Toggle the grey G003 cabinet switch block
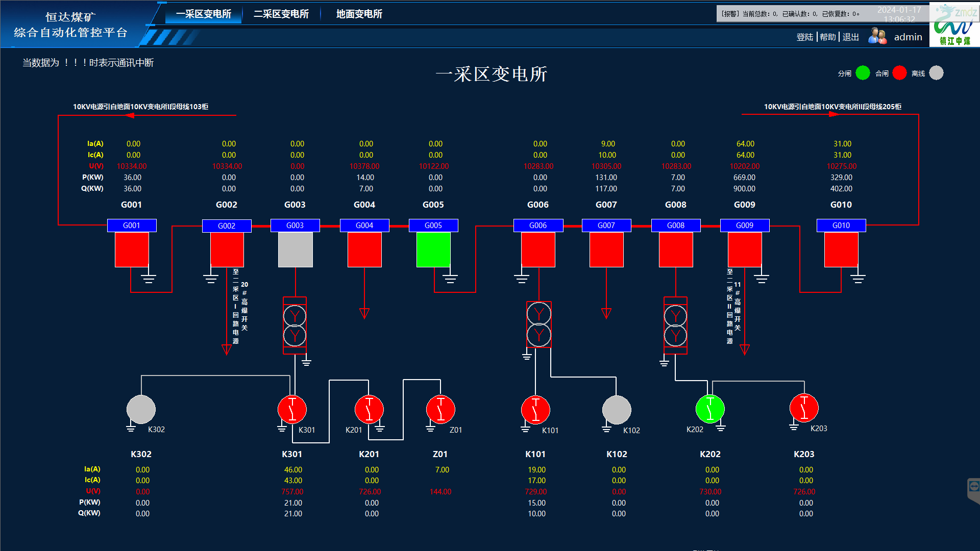Screen dimensions: 980x551 pos(295,249)
